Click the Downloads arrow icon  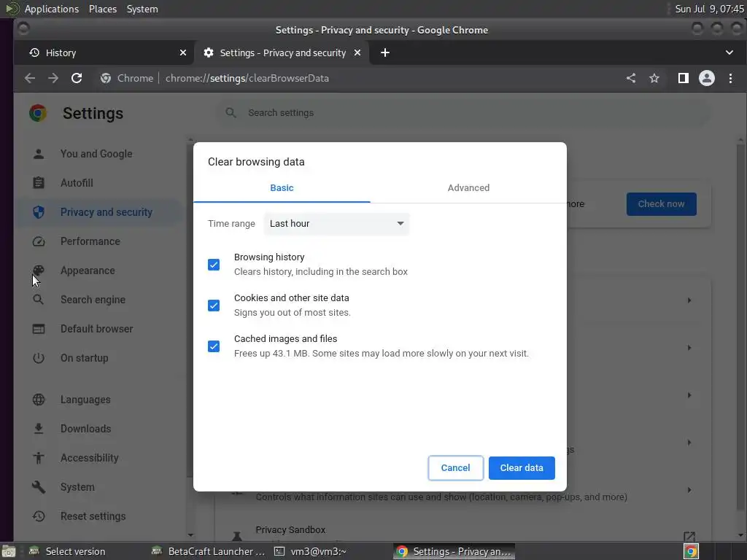(39, 429)
